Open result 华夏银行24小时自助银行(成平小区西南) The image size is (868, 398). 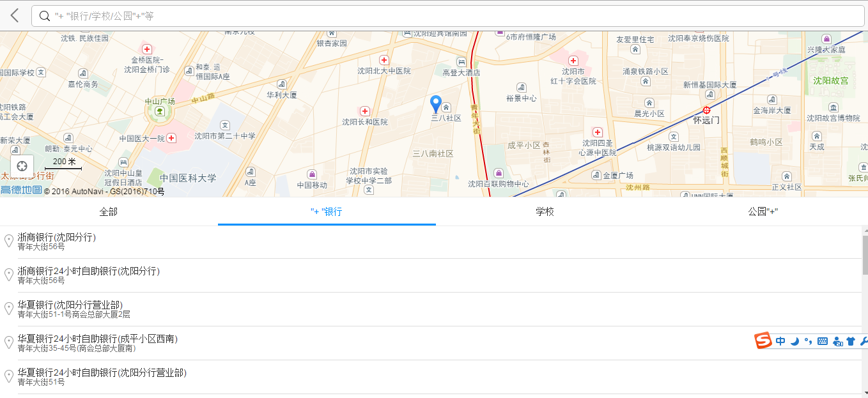pos(431,343)
